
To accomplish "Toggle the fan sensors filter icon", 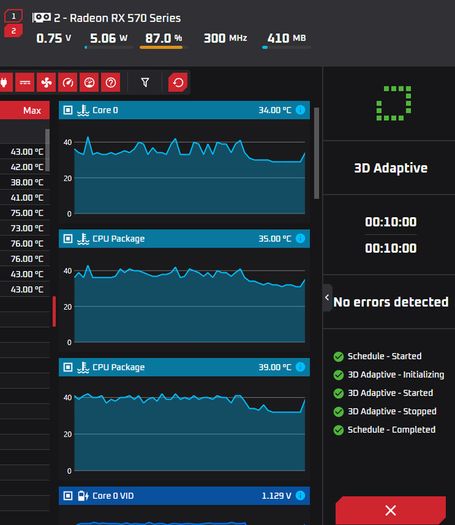I will (x=46, y=82).
